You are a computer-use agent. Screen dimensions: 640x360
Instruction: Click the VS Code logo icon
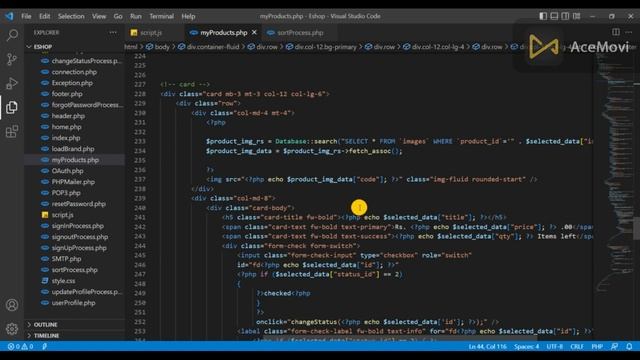(9, 16)
